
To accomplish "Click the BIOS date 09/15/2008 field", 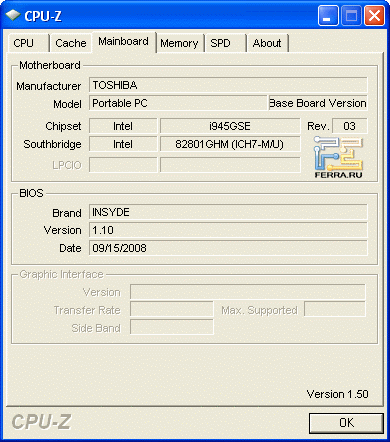I will (228, 248).
